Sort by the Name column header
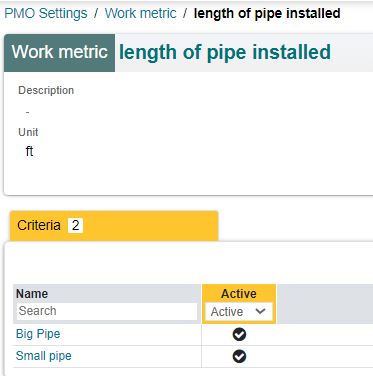373x376 pixels. coord(32,294)
